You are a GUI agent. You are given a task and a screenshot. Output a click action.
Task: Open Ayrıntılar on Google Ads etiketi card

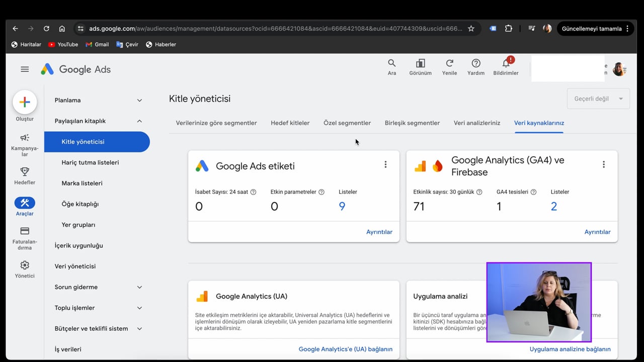pyautogui.click(x=379, y=232)
